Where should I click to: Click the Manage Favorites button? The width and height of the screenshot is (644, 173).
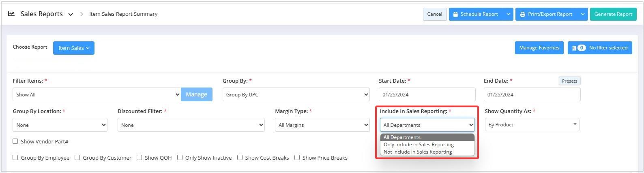click(x=539, y=48)
